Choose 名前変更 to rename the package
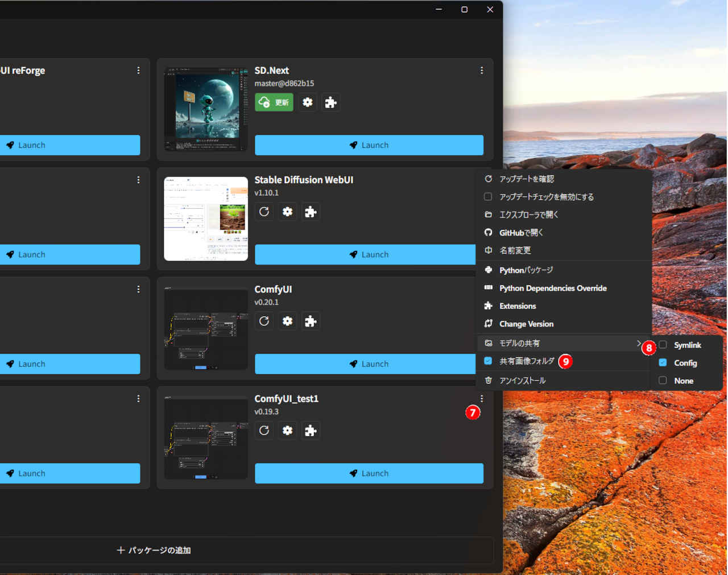Screen dimensions: 728x575 pyautogui.click(x=564, y=250)
